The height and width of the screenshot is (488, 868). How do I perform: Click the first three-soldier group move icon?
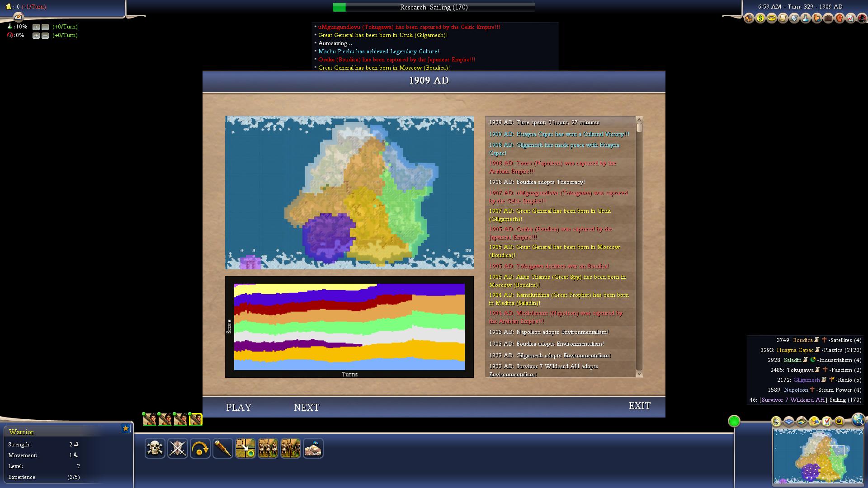coord(268,448)
